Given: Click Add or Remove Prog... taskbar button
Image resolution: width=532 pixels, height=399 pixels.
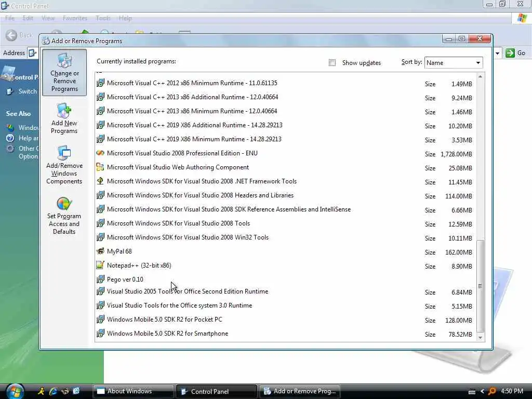Looking at the screenshot, I should pos(300,391).
